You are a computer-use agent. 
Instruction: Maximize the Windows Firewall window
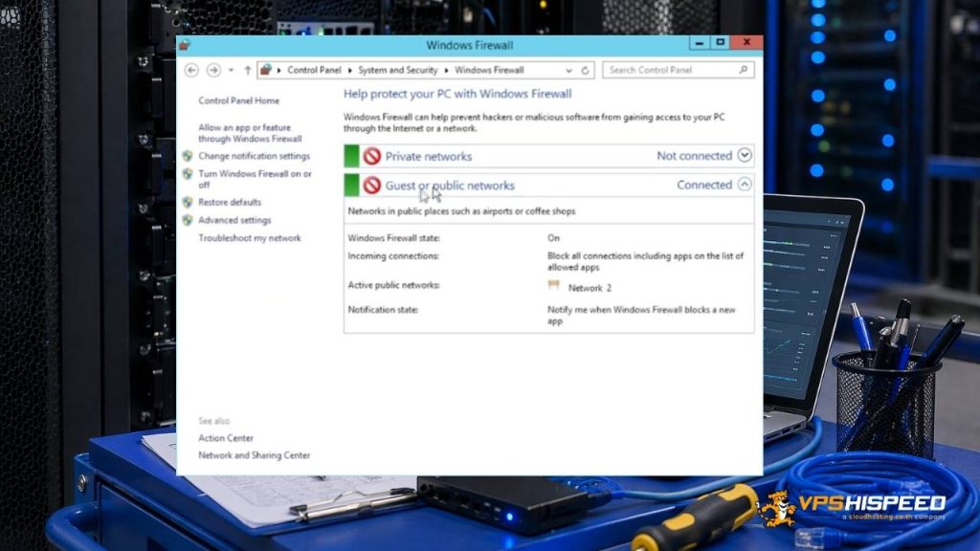coord(720,42)
